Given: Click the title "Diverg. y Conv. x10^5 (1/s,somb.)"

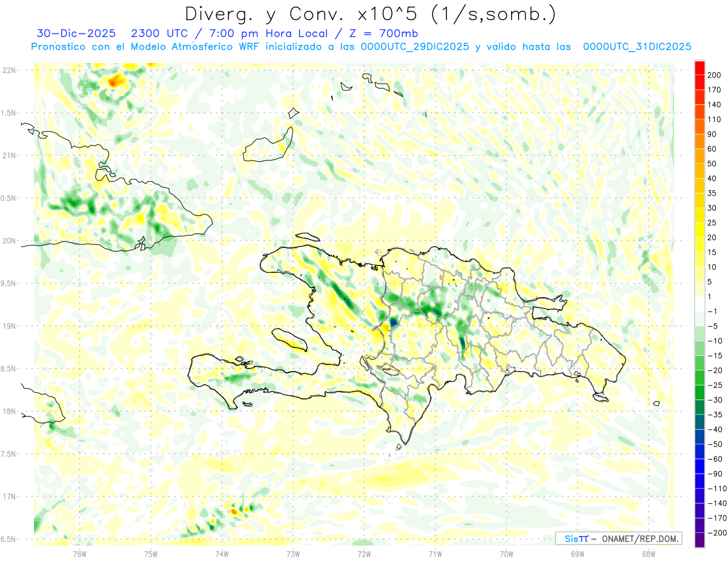Looking at the screenshot, I should click(371, 14).
